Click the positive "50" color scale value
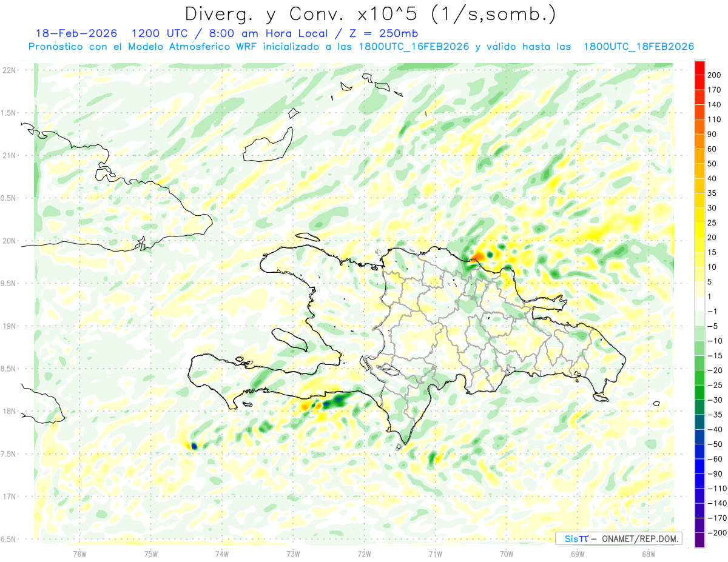 tap(713, 164)
